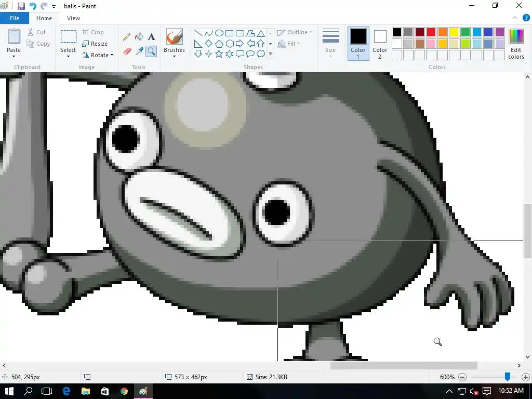Open the shape Fill dropdown
This screenshot has width=532, height=399.
tap(289, 44)
